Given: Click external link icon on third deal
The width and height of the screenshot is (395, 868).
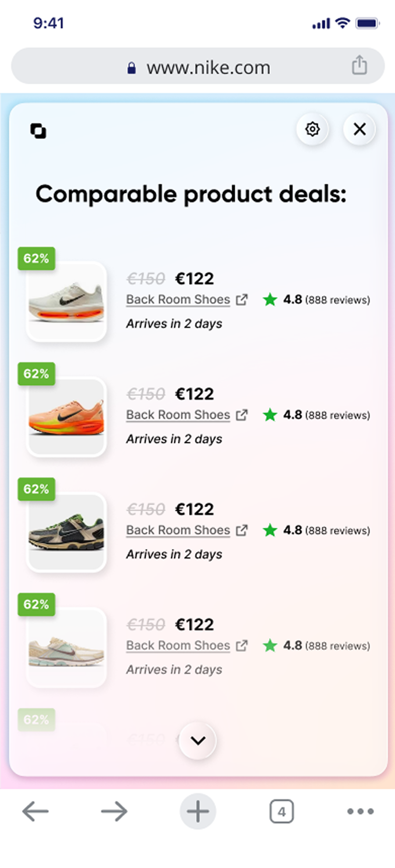Looking at the screenshot, I should [x=242, y=530].
